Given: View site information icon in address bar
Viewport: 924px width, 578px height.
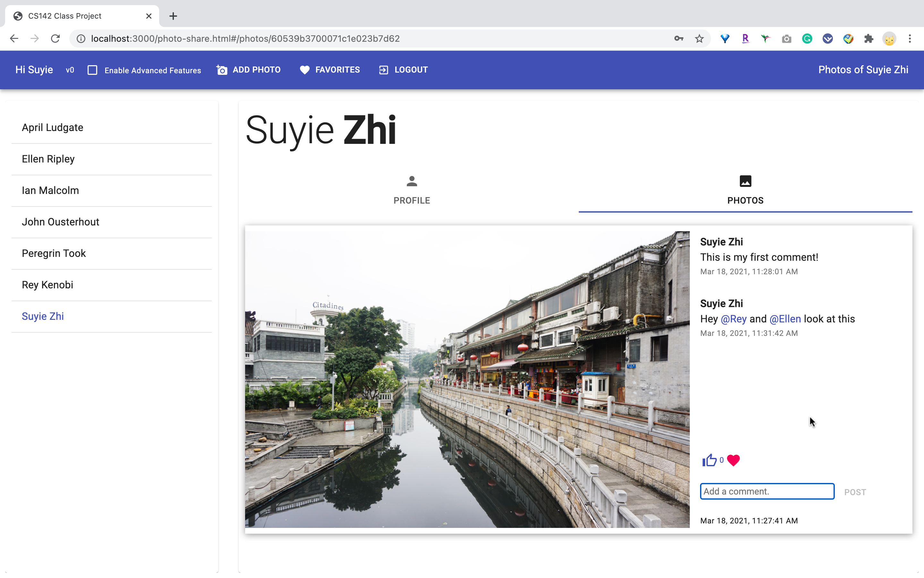Looking at the screenshot, I should tap(81, 39).
